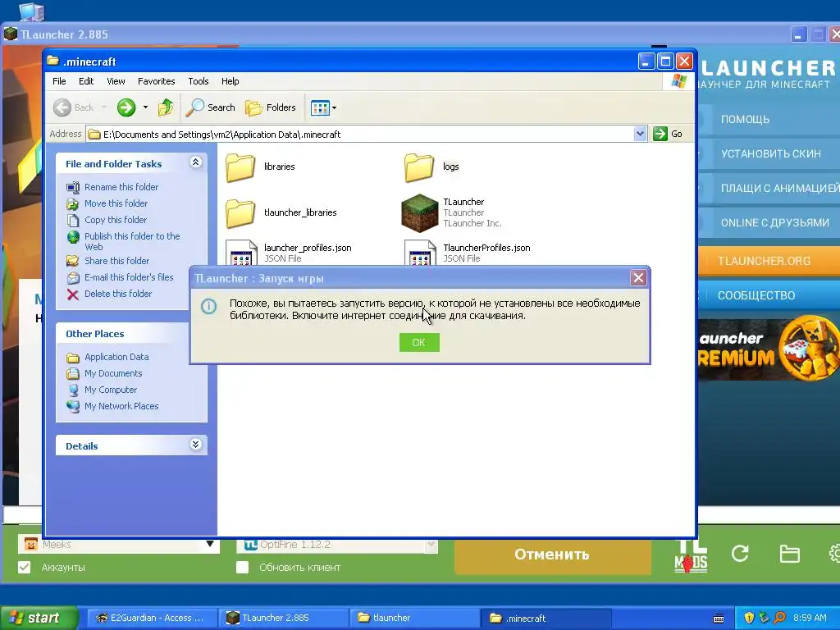Click Publish this folder to the Web
The image size is (840, 630).
pyautogui.click(x=132, y=242)
